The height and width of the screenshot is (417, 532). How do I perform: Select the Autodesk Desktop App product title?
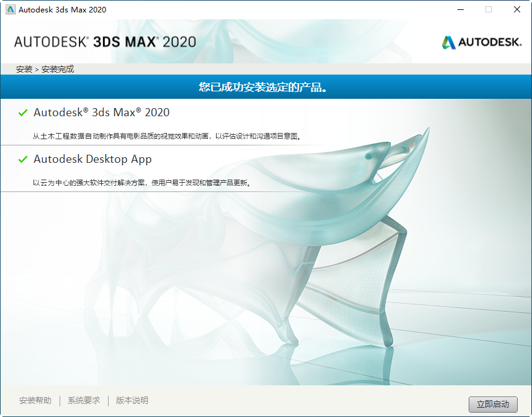click(92, 159)
